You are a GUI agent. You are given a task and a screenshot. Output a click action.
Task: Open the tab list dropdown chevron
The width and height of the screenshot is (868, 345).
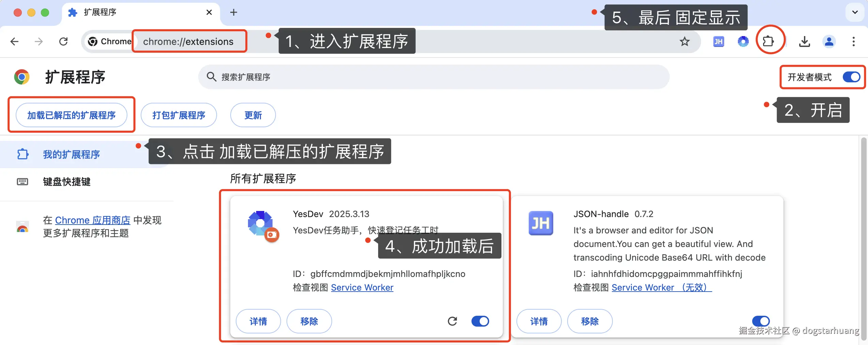coord(855,12)
